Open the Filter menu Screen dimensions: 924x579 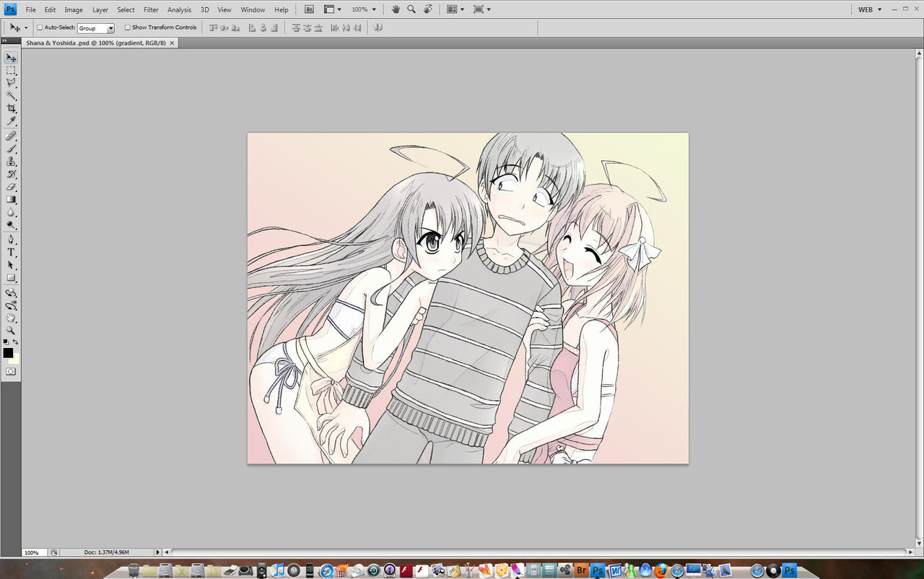point(151,9)
